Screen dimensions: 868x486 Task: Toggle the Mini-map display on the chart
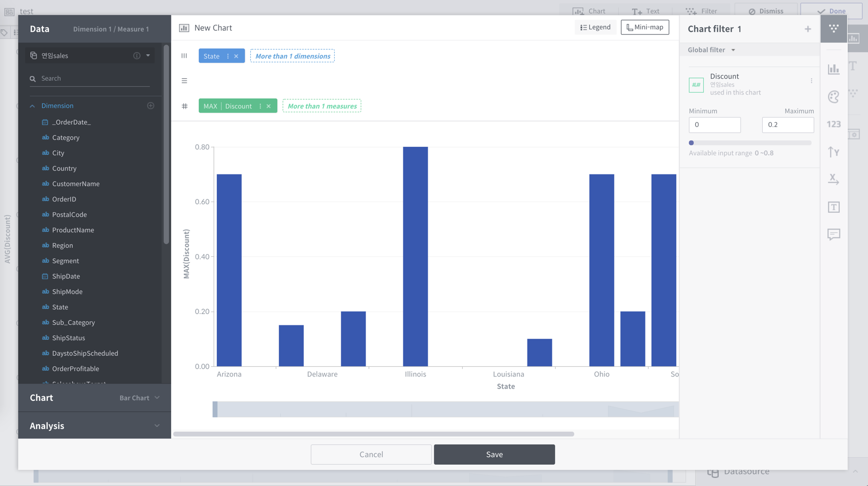pyautogui.click(x=644, y=27)
